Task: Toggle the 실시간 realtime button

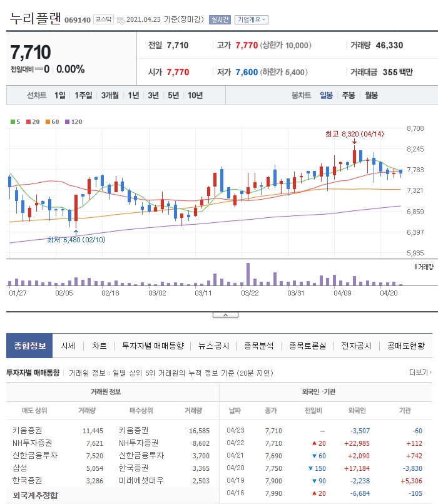Action: [220, 19]
